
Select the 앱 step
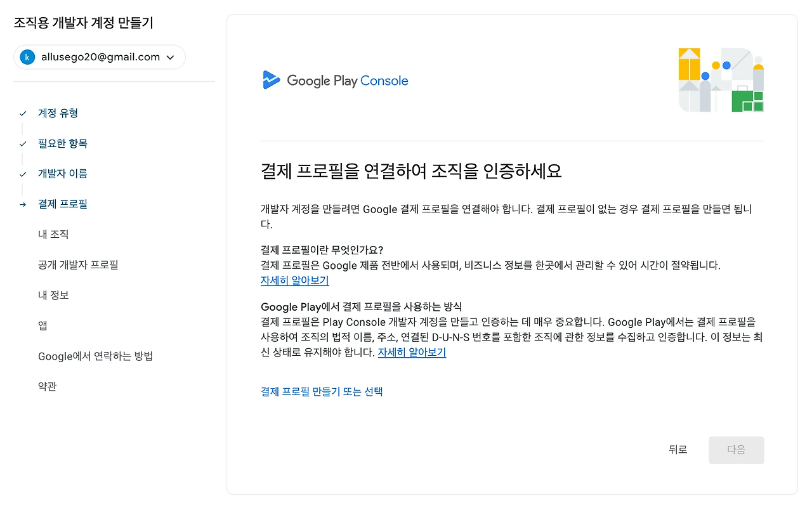[43, 326]
